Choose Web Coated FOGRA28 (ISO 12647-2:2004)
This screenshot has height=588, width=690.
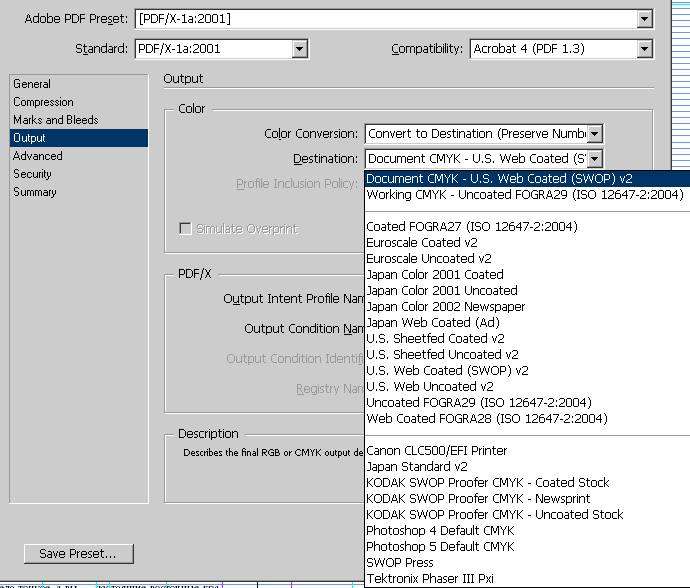click(x=527, y=419)
